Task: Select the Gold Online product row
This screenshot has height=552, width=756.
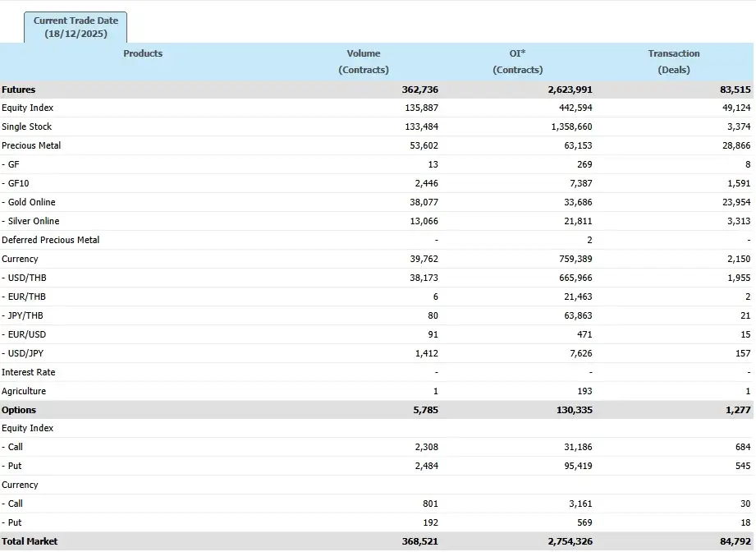Action: coord(31,203)
